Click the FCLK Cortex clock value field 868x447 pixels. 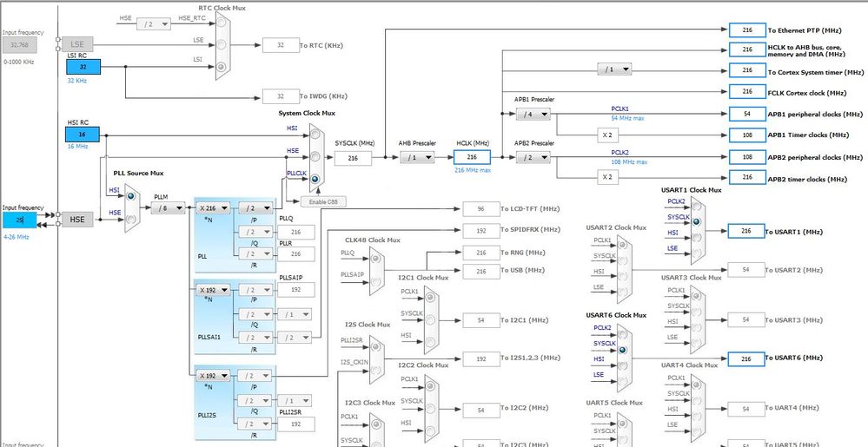[x=747, y=91]
